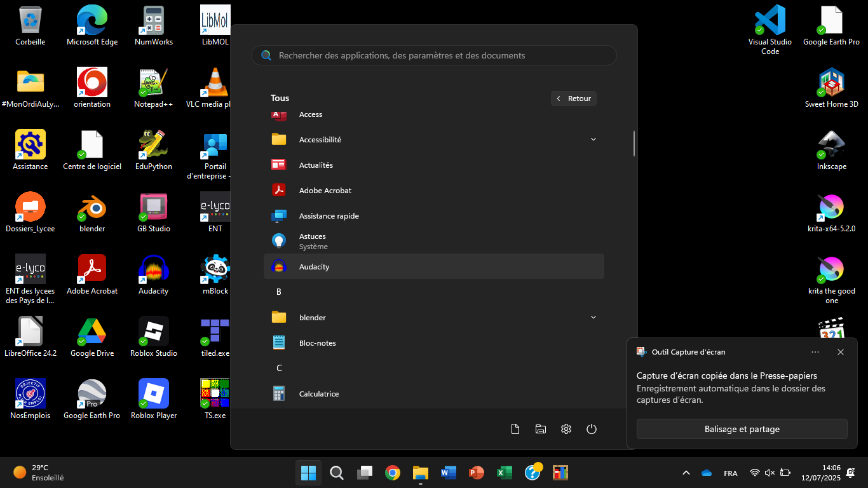Toggle the muted volume icon in tray
Viewport: 868px width, 488px height.
tap(770, 473)
